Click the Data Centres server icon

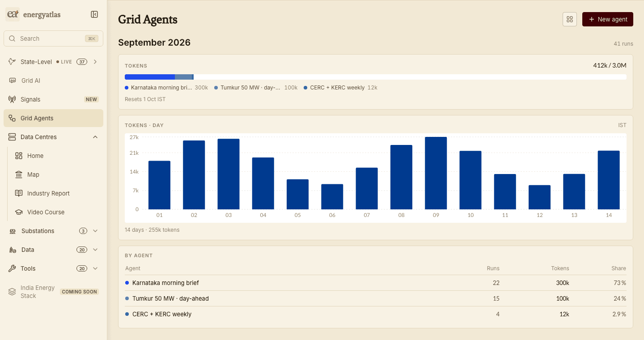12,137
